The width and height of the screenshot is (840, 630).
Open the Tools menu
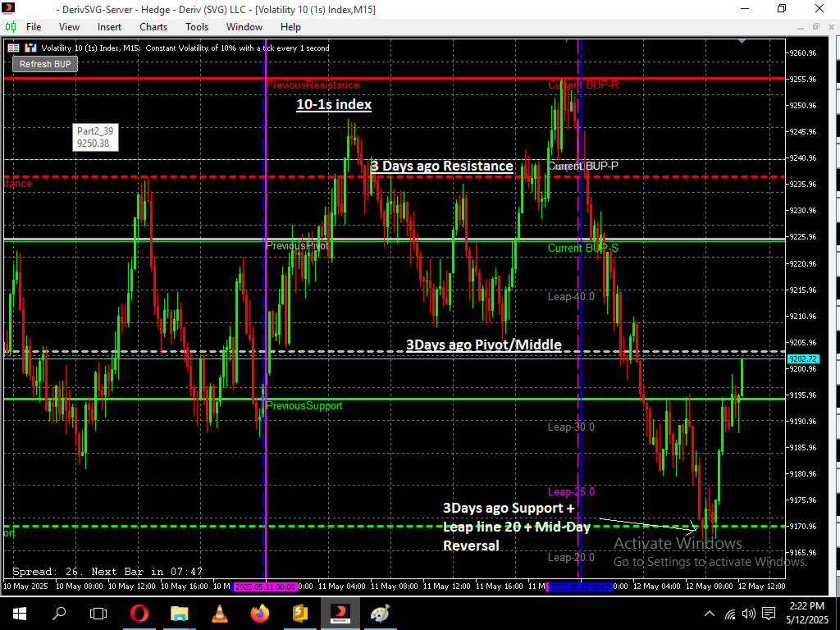coord(197,27)
